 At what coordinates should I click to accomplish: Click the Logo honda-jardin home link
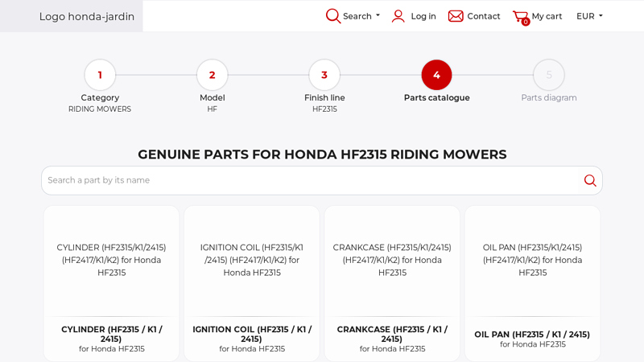[x=87, y=16]
